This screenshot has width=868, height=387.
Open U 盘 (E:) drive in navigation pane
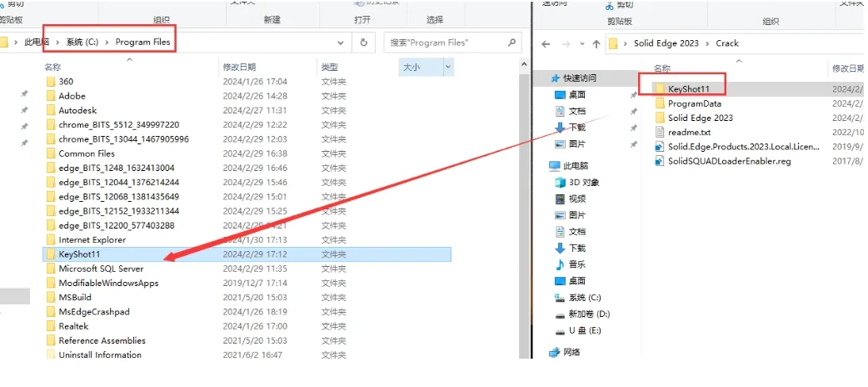click(577, 331)
